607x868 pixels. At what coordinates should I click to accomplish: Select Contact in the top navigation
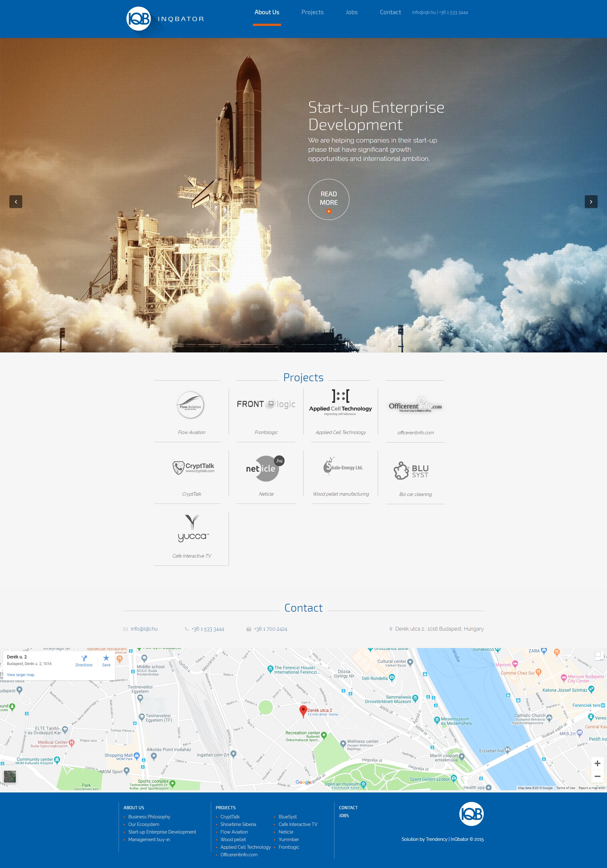(390, 12)
